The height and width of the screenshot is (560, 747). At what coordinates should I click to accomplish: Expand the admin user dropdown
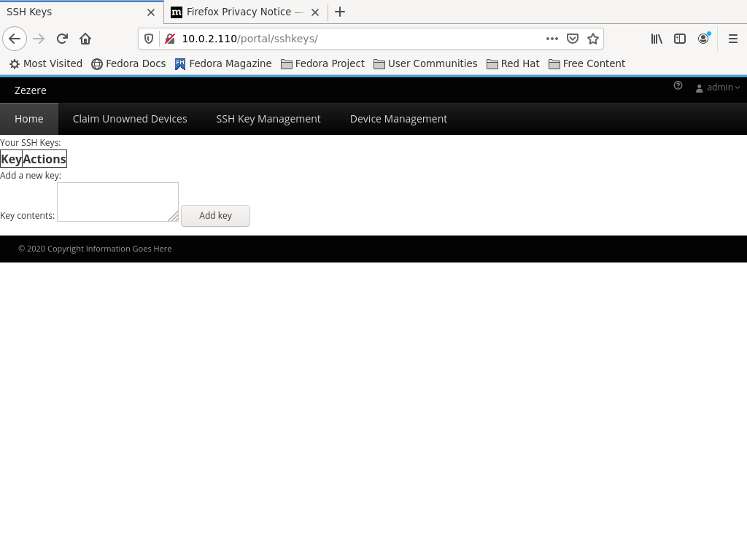pyautogui.click(x=718, y=87)
